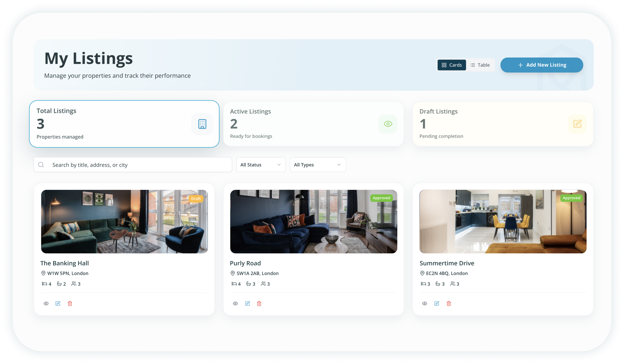Image resolution: width=624 pixels, height=364 pixels.
Task: View Summertime Drive via eye icon
Action: pos(425,303)
